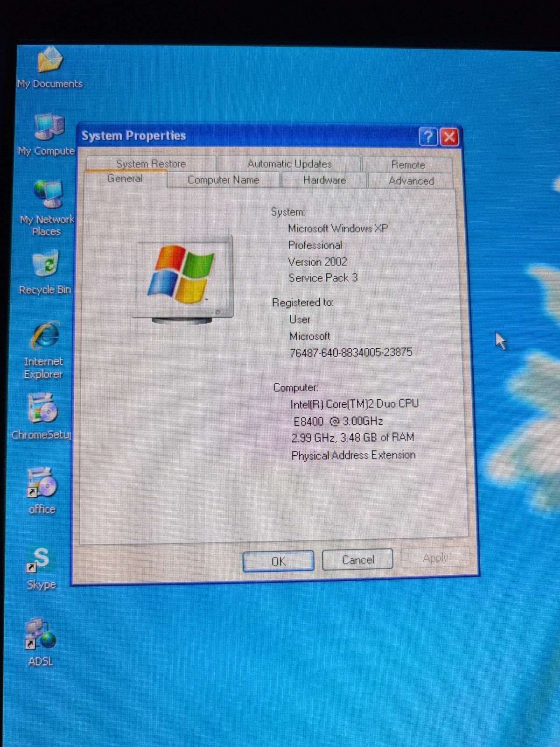Image resolution: width=560 pixels, height=747 pixels.
Task: Click the greyed-out Apply button
Action: tap(435, 557)
